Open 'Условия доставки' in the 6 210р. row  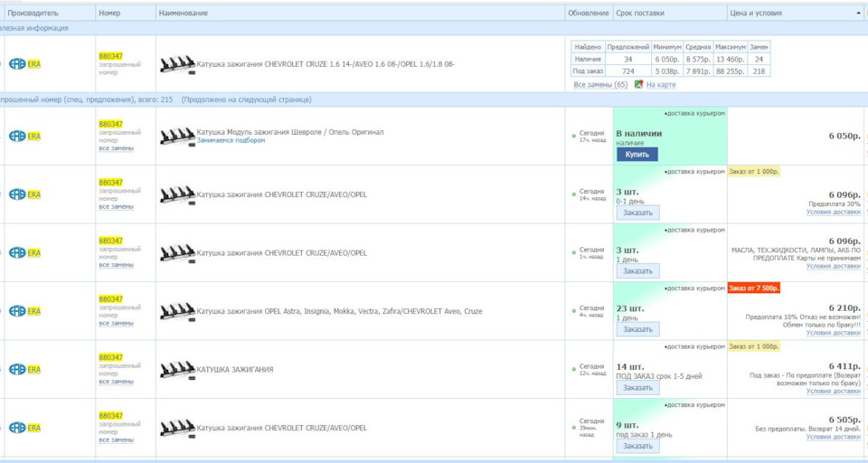pos(833,333)
